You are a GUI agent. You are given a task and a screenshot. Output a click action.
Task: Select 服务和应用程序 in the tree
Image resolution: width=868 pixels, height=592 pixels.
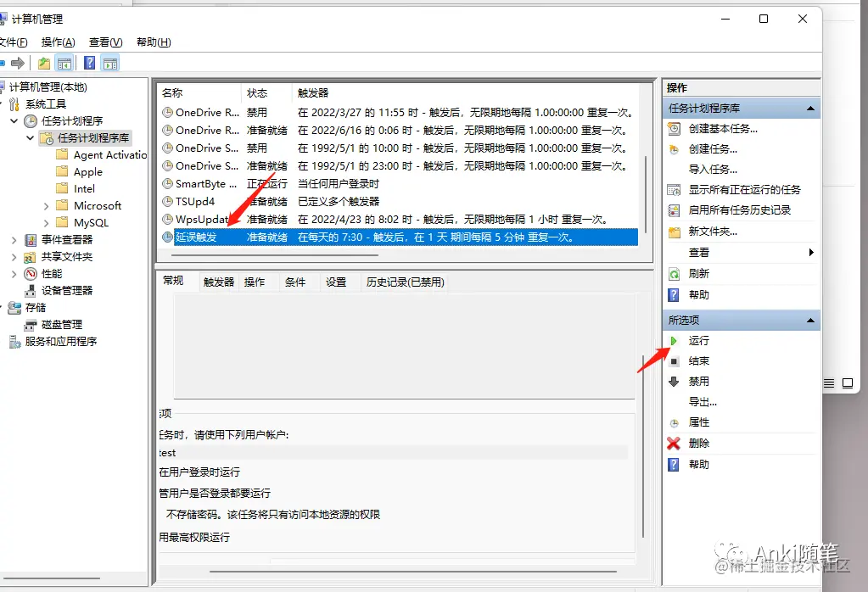click(x=61, y=342)
